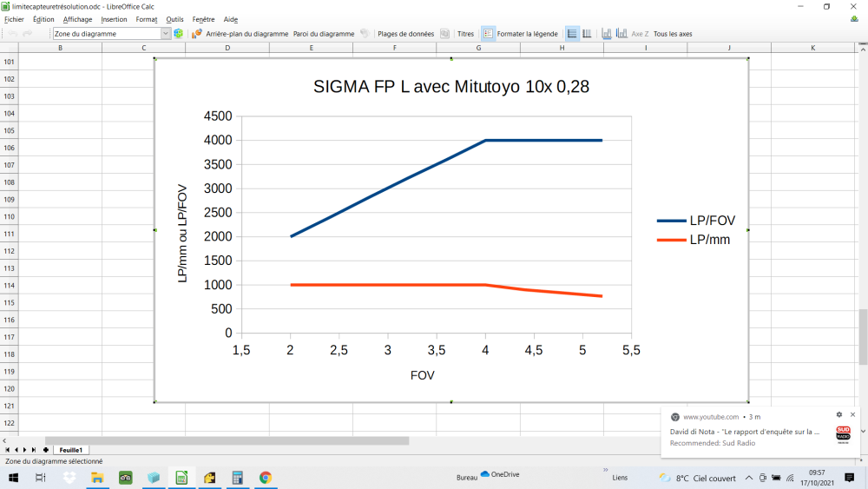The height and width of the screenshot is (489, 868).
Task: Toggle vertical grid lines in the chart
Action: click(x=587, y=34)
